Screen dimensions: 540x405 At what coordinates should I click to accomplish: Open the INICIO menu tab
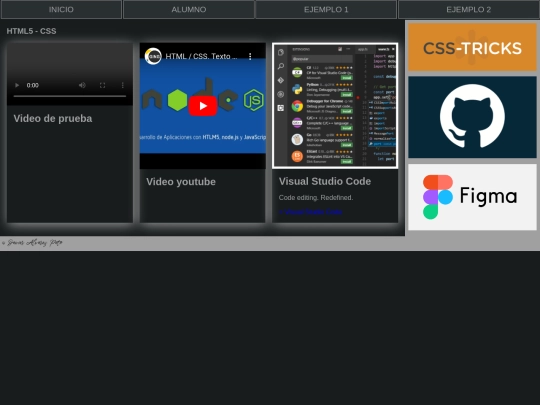coord(61,9)
